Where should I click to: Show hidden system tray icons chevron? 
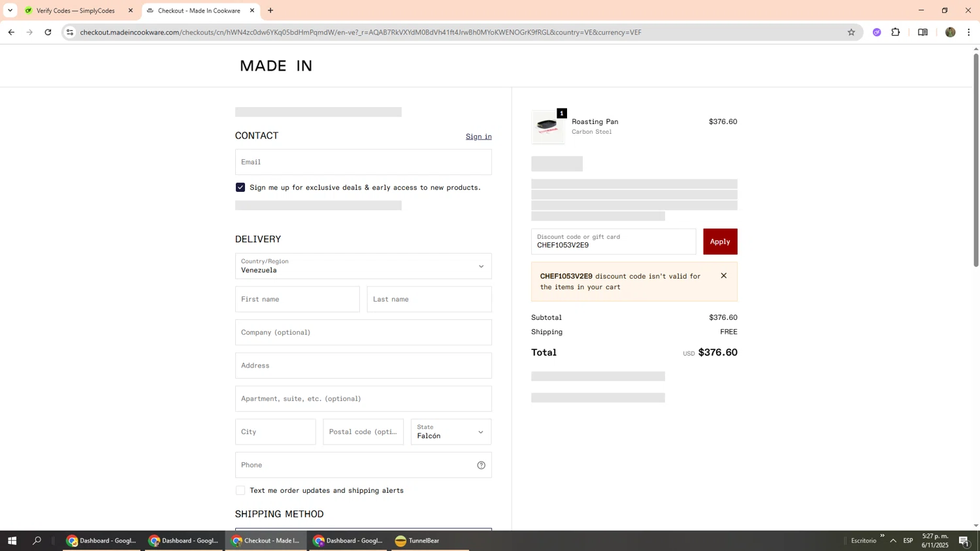[893, 541]
